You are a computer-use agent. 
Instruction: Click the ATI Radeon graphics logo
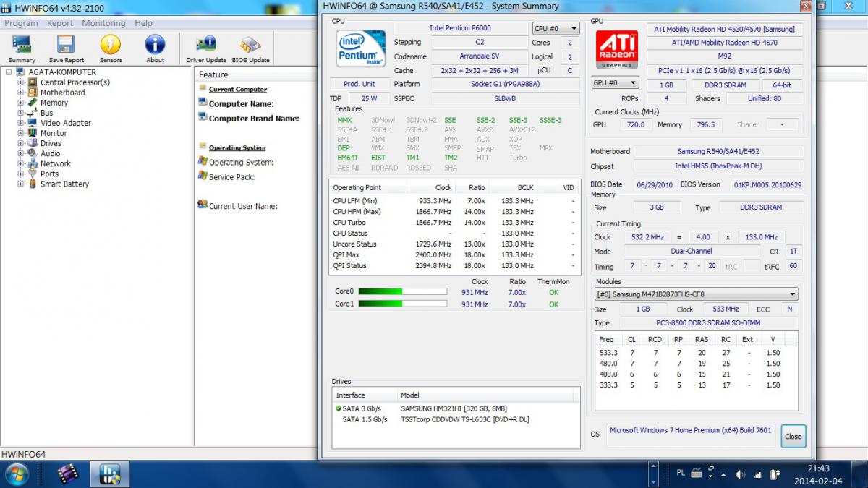tap(616, 50)
